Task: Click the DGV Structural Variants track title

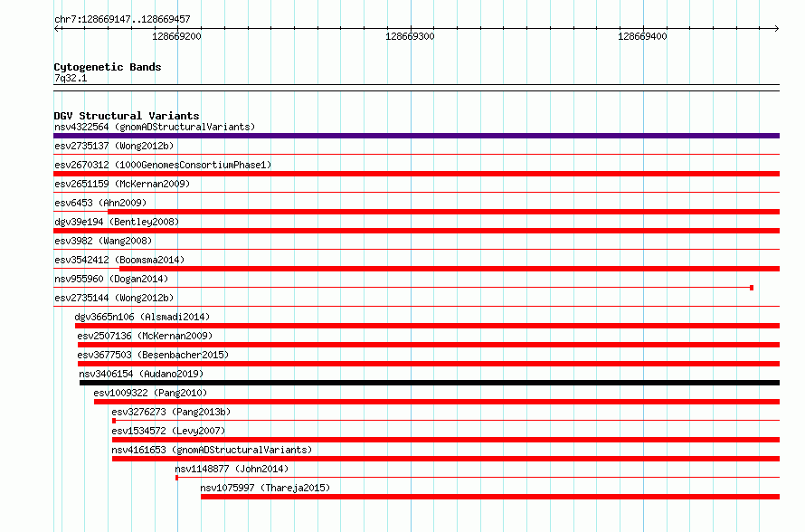Action: 127,116
